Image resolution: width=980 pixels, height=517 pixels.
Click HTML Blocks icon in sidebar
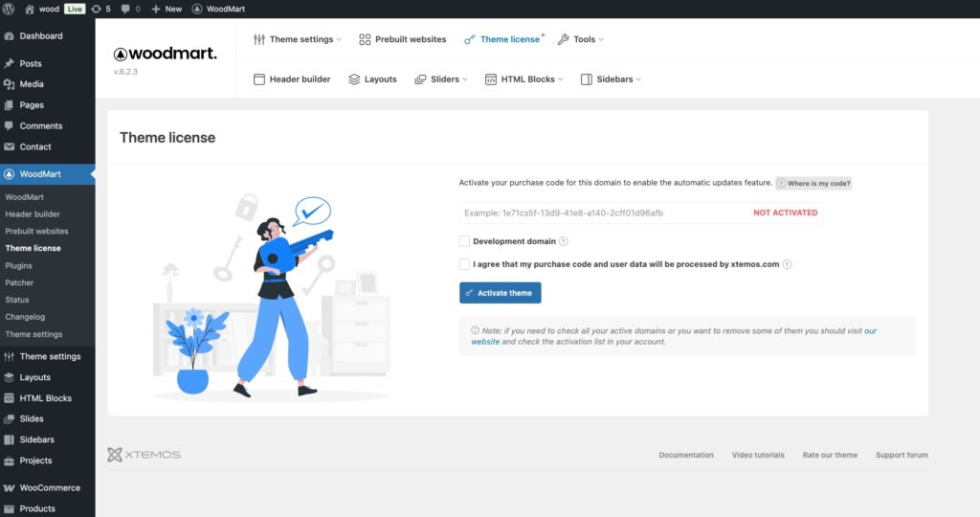[9, 398]
